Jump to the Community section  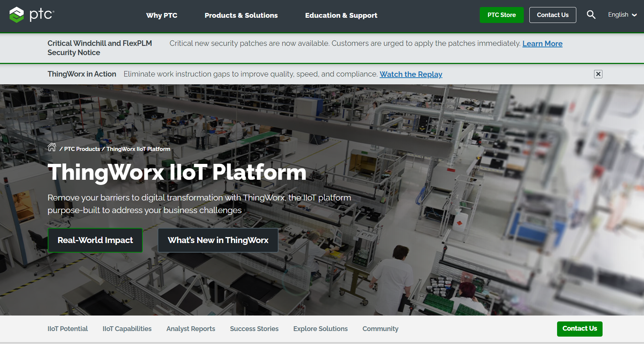click(x=380, y=329)
